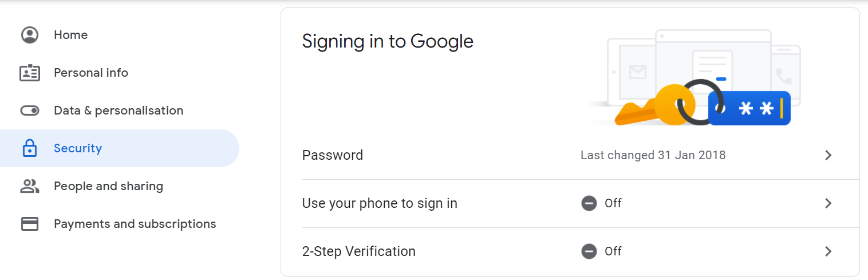This screenshot has width=868, height=280.
Task: Click Last changed 31 Jan 2018 text
Action: (653, 155)
